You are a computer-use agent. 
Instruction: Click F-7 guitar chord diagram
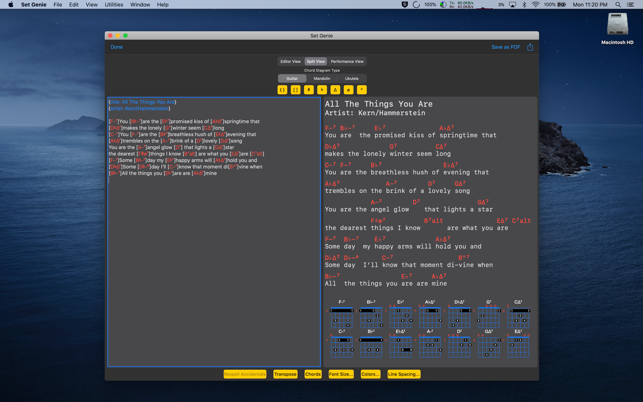[342, 314]
